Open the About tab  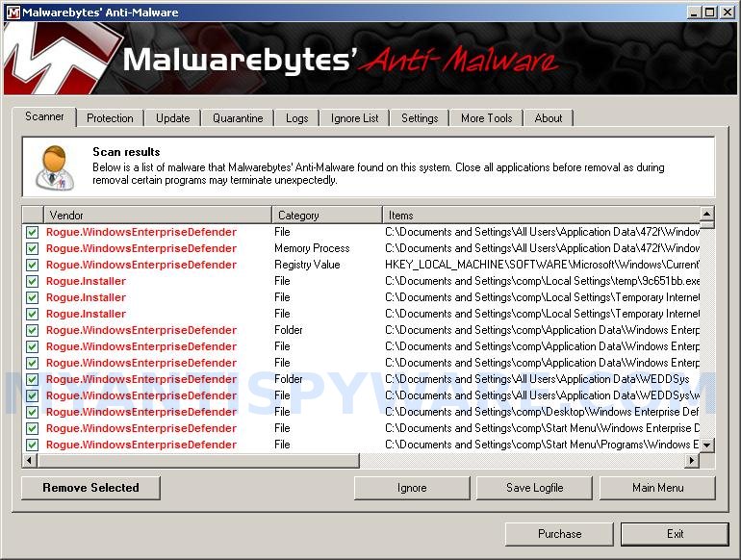[x=549, y=118]
